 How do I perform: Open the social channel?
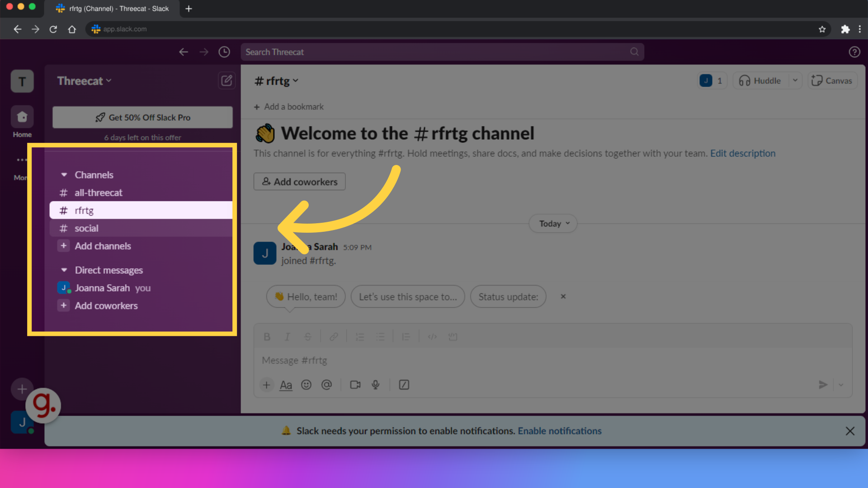click(x=141, y=229)
